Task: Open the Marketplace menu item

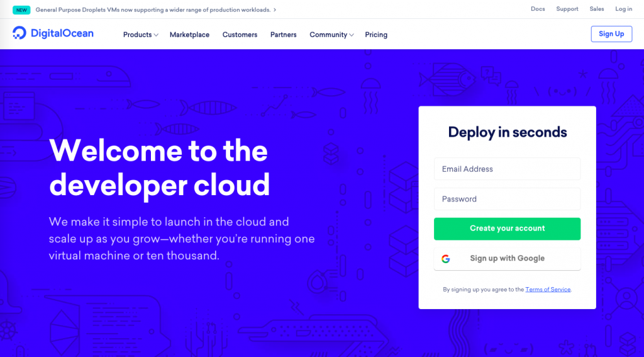Action: coord(189,35)
